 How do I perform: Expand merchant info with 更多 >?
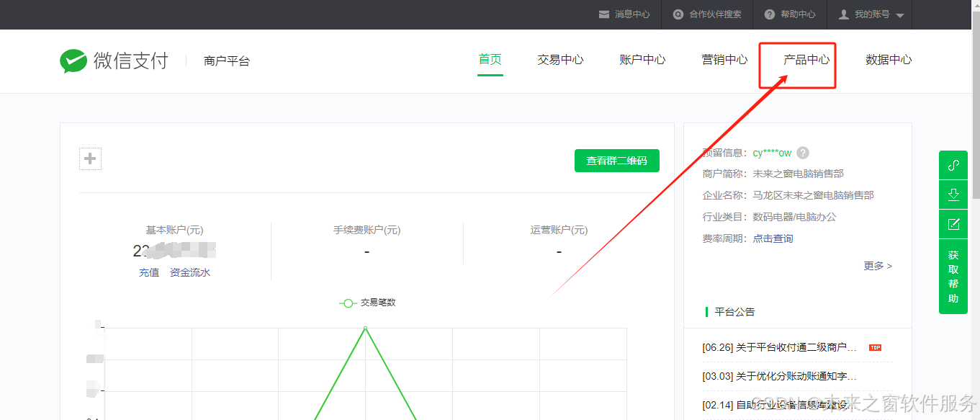tap(878, 266)
